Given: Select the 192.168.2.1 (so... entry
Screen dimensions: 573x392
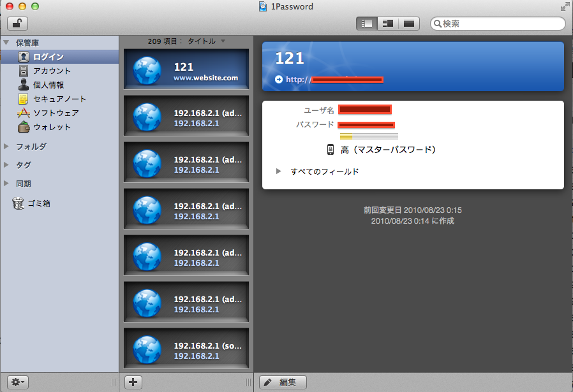Looking at the screenshot, I should click(x=186, y=348).
